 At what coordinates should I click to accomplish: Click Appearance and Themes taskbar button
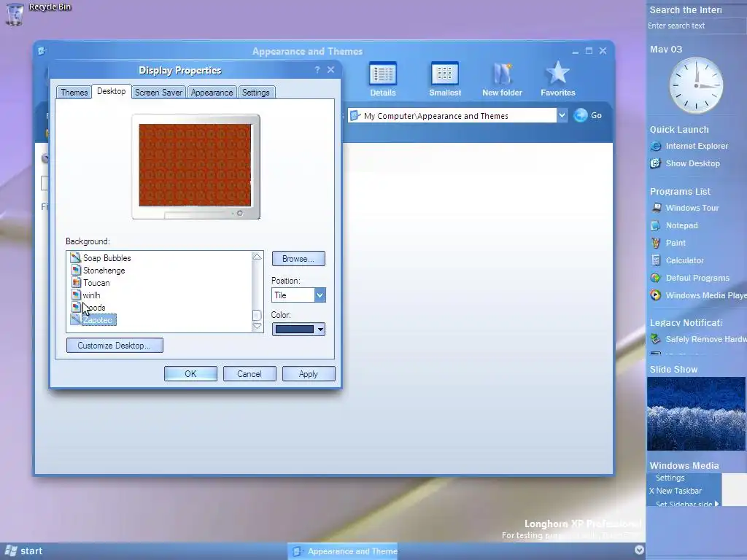click(343, 551)
